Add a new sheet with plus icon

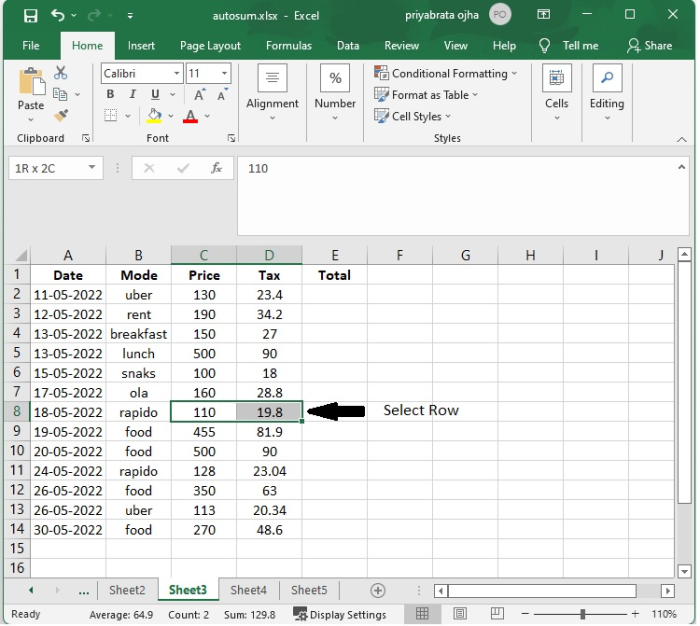pos(377,590)
